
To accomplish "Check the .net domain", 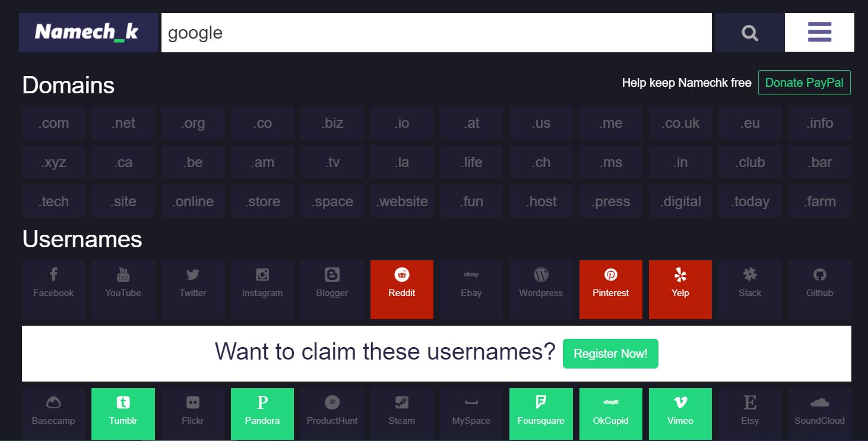I will coord(123,123).
